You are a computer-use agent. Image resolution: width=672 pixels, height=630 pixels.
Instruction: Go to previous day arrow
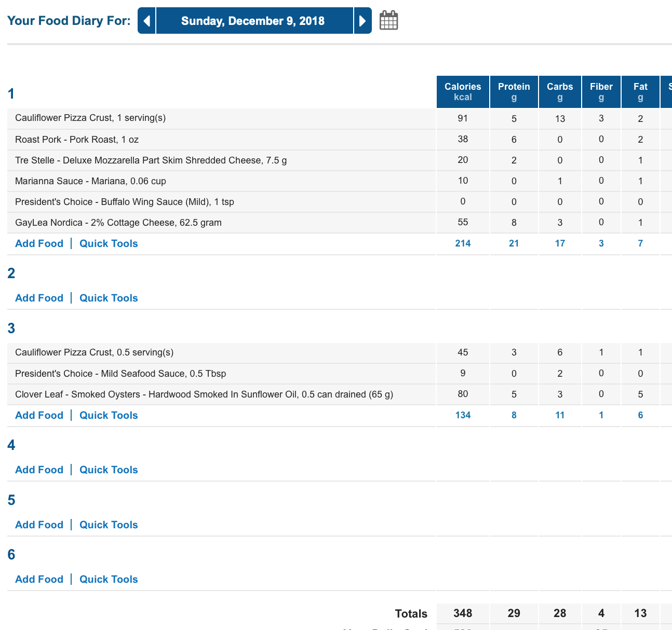[x=146, y=21]
